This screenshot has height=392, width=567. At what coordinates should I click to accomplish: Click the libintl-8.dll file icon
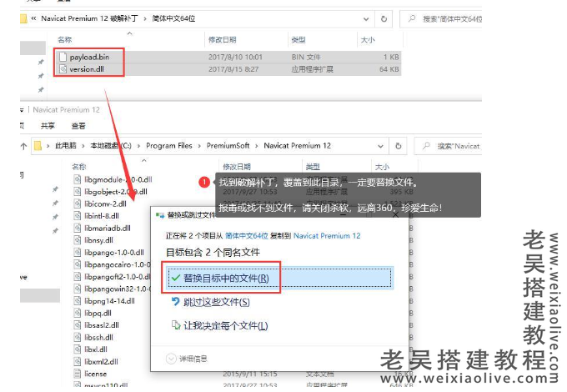(77, 216)
